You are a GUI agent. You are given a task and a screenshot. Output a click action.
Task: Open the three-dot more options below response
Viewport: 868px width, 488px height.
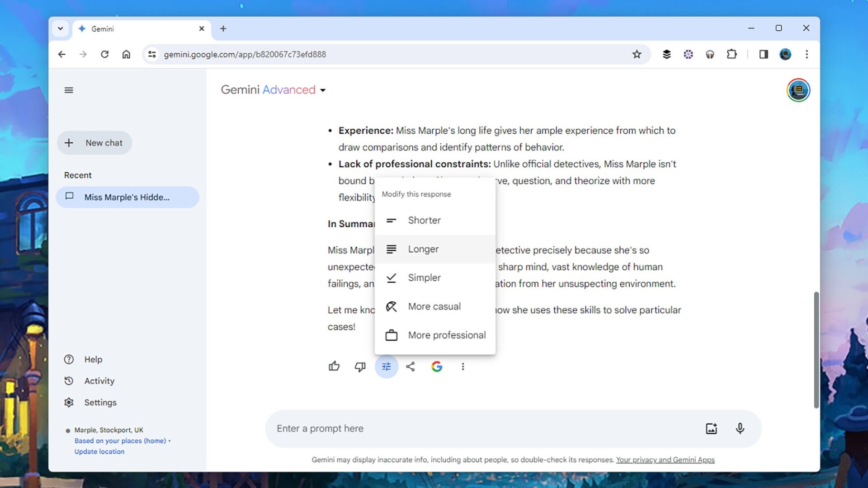coord(462,366)
